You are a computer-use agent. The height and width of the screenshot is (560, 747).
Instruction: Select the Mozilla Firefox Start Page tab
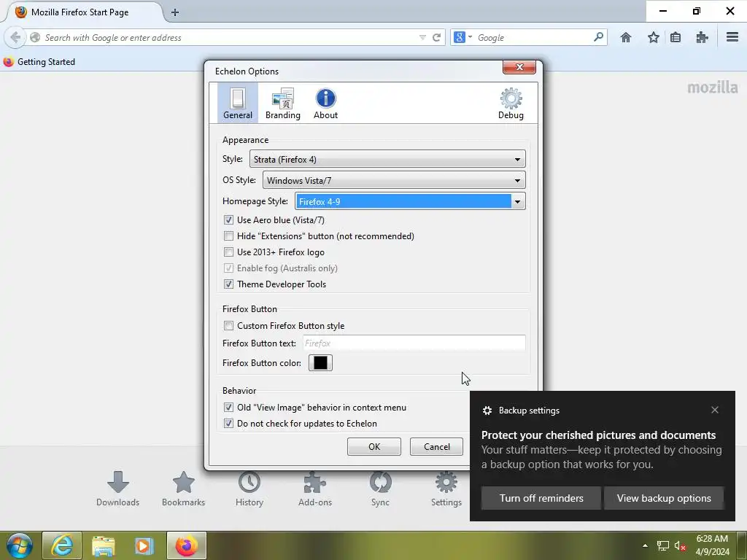pos(82,12)
